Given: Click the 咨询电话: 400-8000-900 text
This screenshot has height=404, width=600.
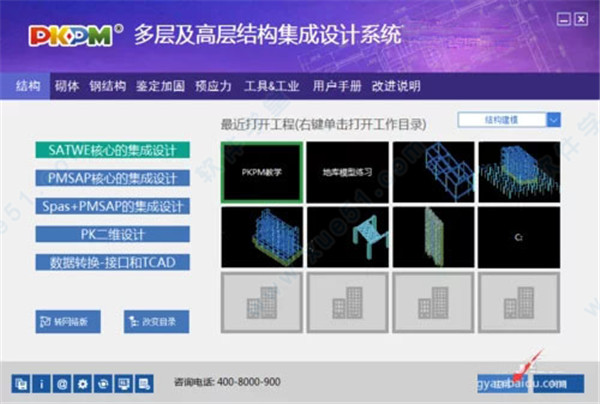Looking at the screenshot, I should (x=227, y=382).
